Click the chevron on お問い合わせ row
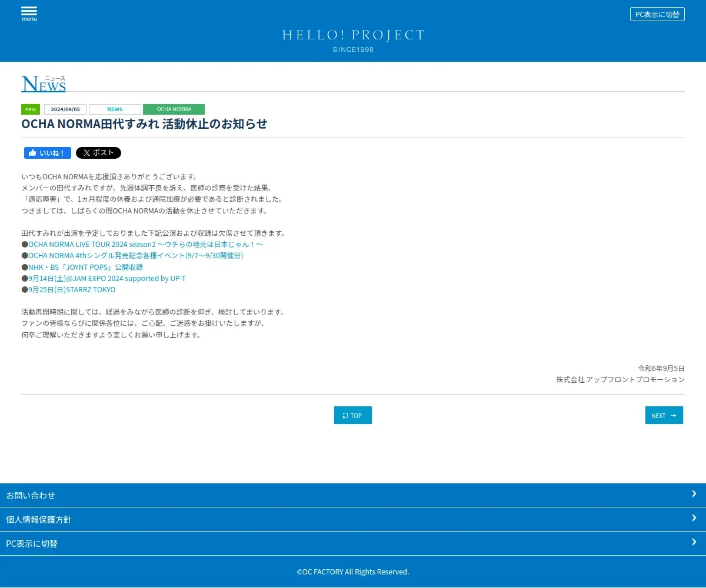 click(694, 494)
